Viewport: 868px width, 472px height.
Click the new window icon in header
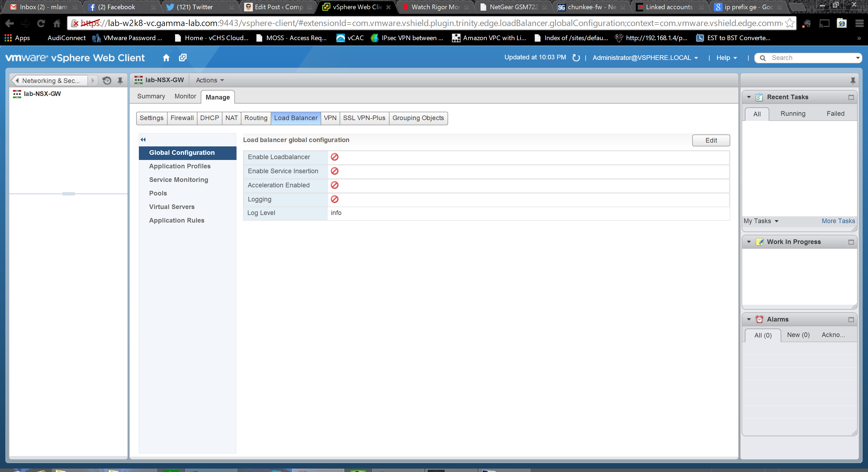click(183, 57)
